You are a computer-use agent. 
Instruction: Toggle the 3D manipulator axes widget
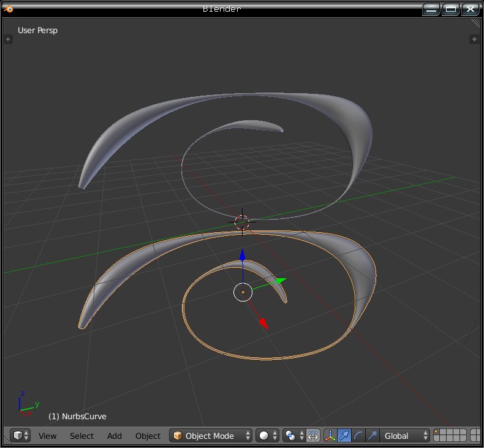[x=330, y=436]
